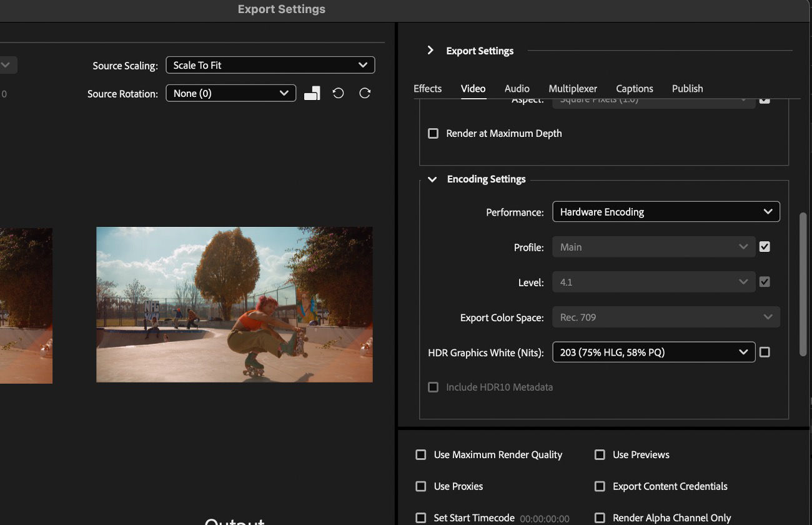The height and width of the screenshot is (525, 812).
Task: Open the Export Color Space dropdown
Action: click(666, 317)
